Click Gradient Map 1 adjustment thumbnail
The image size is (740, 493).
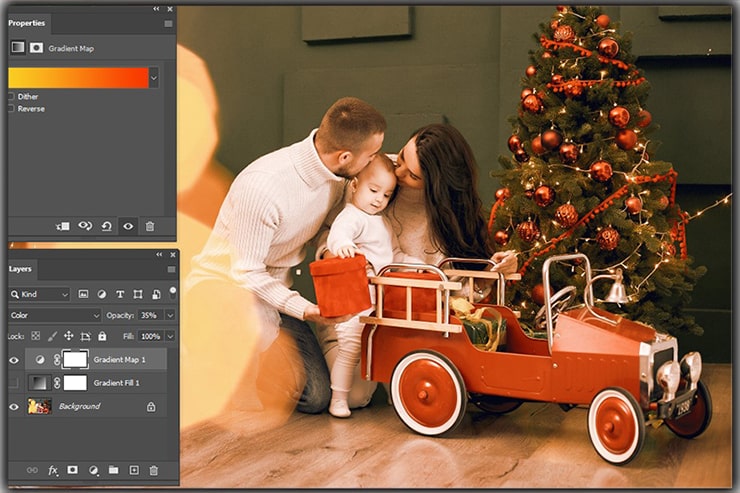40,360
